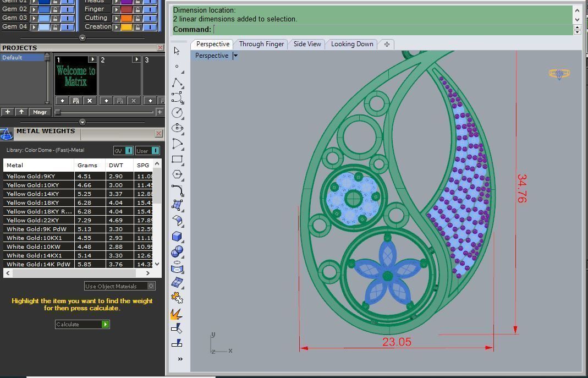The width and height of the screenshot is (588, 378).
Task: Choose the Point tool
Action: (x=177, y=67)
